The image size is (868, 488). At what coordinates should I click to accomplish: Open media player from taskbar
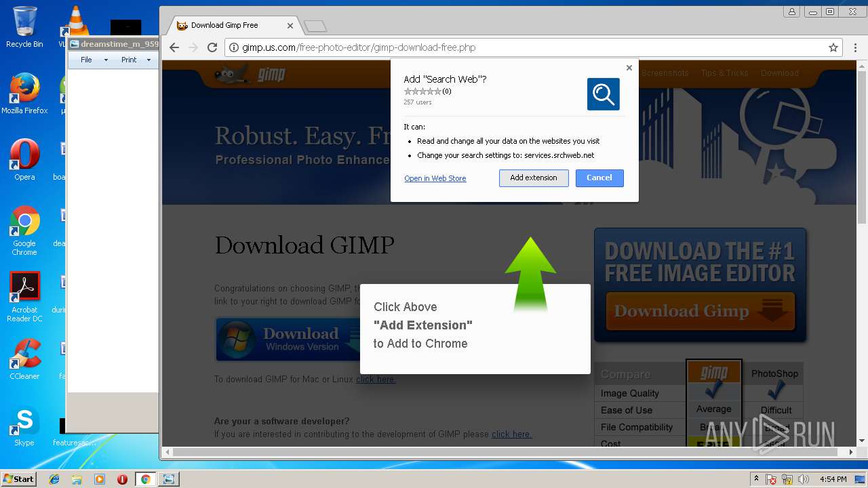coord(100,479)
